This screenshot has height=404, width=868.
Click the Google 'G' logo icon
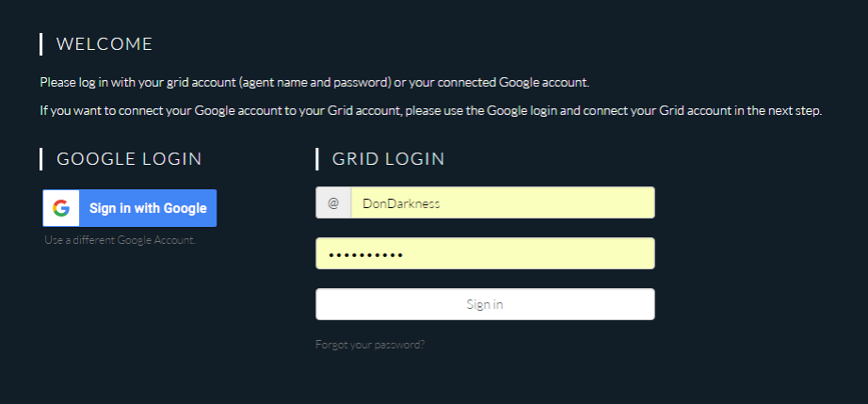[61, 208]
